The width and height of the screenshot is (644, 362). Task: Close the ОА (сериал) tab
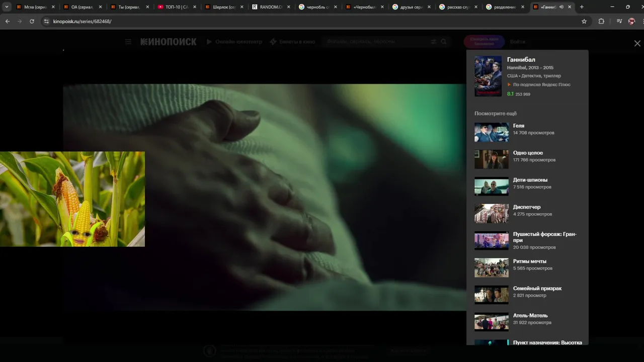coord(100,7)
